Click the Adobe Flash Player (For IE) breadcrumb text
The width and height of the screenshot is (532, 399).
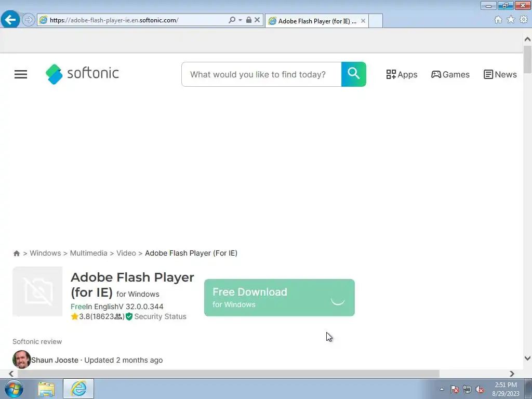(191, 253)
